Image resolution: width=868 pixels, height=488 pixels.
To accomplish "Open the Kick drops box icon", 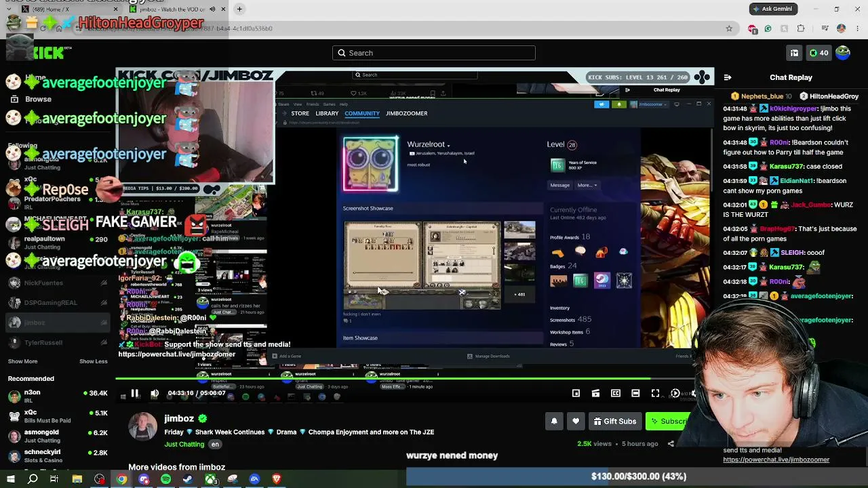I will click(x=794, y=53).
